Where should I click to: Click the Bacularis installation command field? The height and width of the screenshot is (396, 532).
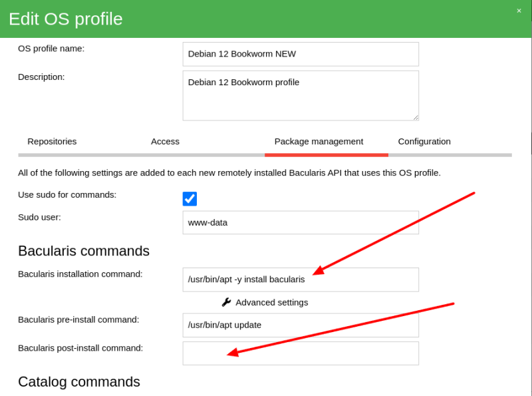(x=301, y=280)
